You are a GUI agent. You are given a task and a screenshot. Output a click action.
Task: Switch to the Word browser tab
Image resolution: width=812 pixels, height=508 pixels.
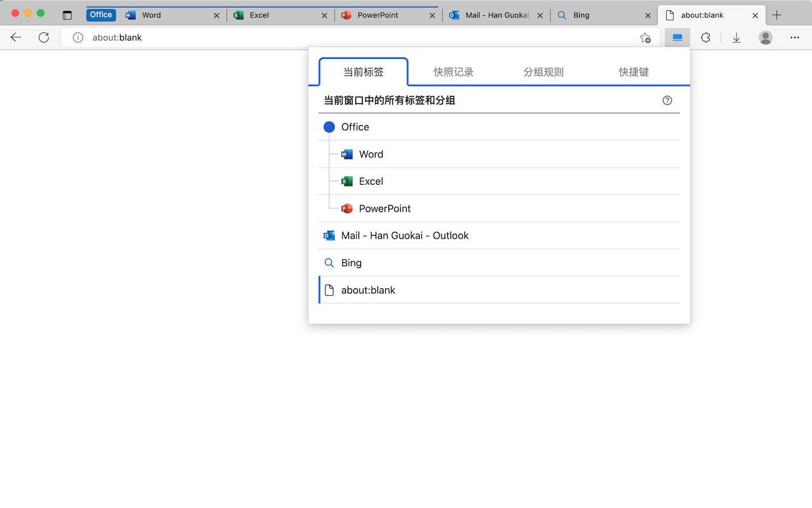click(173, 15)
